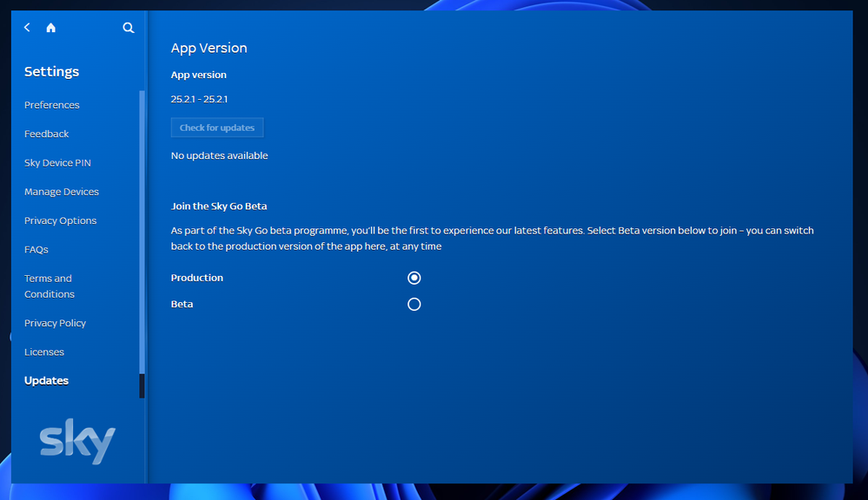Open Manage Devices section
Viewport: 868px width, 500px height.
pos(62,192)
